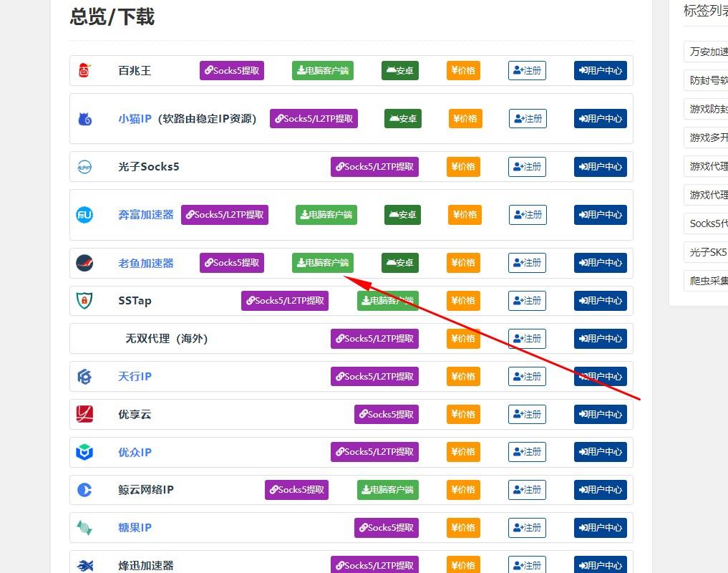Click Socks5/L2TP提取 in 烽迅加速器 row
The height and width of the screenshot is (573, 728).
[374, 564]
